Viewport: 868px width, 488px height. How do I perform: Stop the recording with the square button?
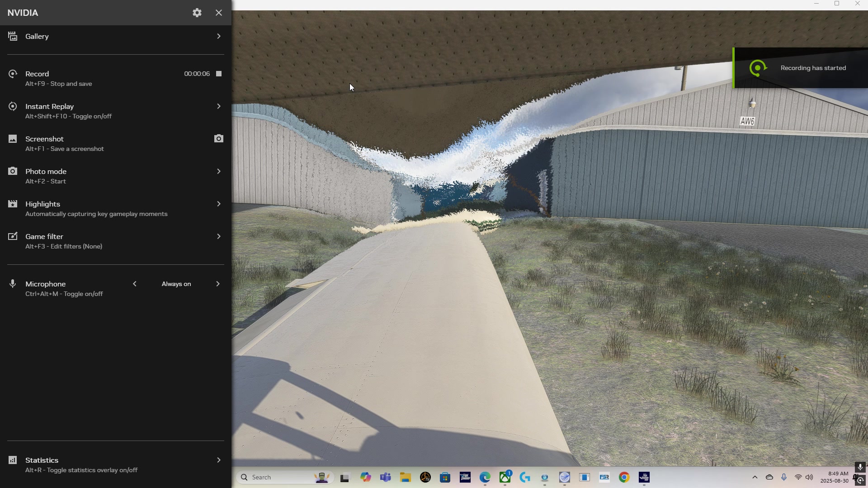coord(219,74)
